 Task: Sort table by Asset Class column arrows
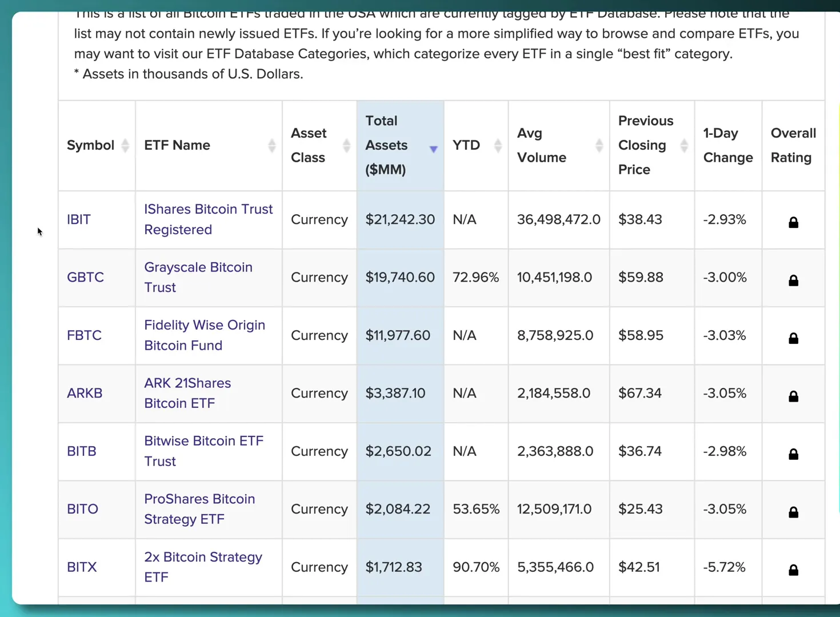(346, 146)
